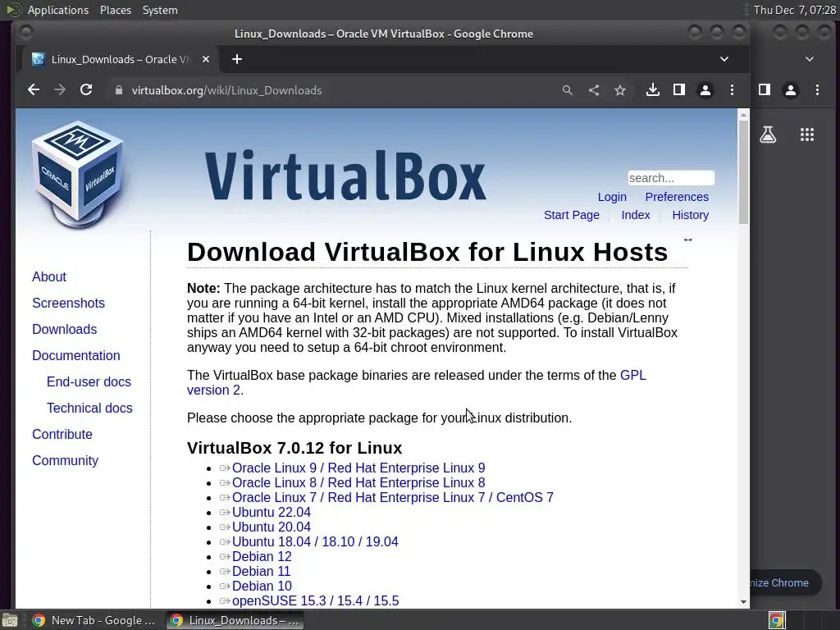Open About in the sidebar
This screenshot has width=840, height=630.
coord(48,277)
